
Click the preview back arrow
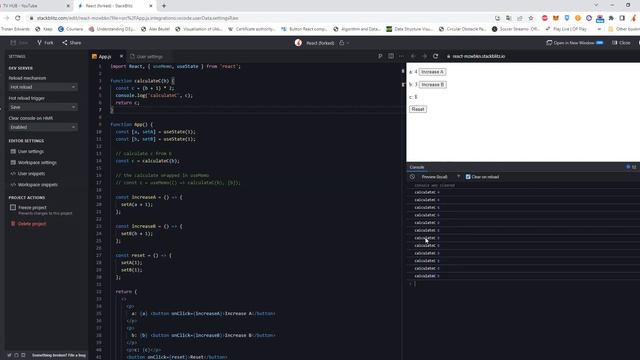tap(413, 56)
